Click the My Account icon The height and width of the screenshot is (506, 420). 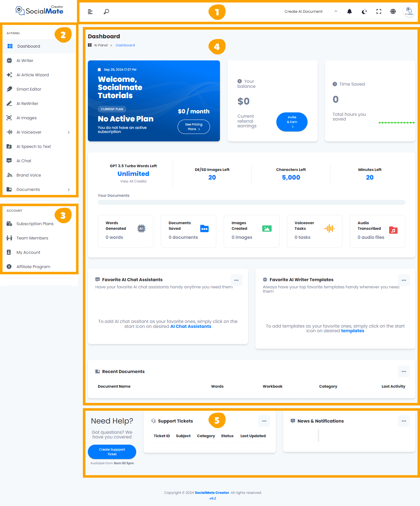click(x=9, y=252)
